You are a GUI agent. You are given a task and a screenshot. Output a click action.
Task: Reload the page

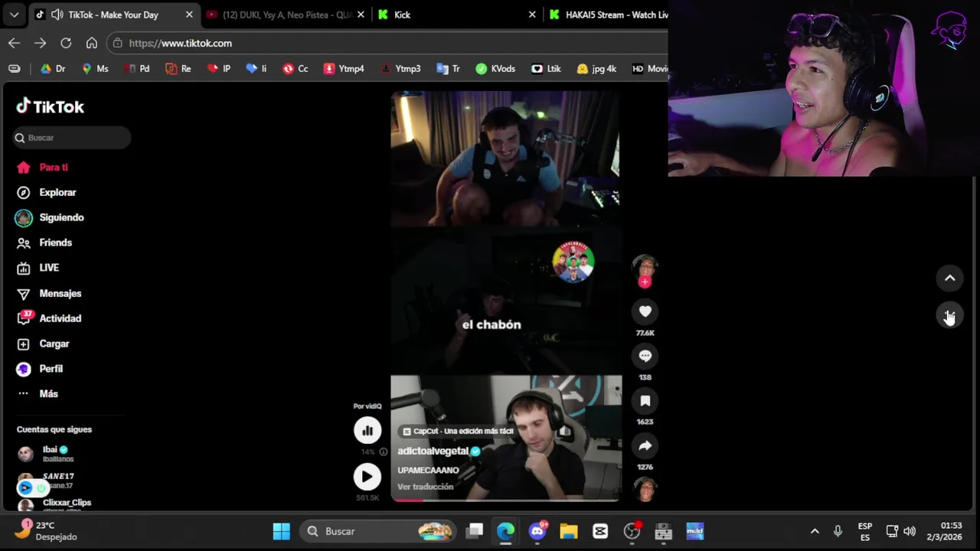point(66,43)
